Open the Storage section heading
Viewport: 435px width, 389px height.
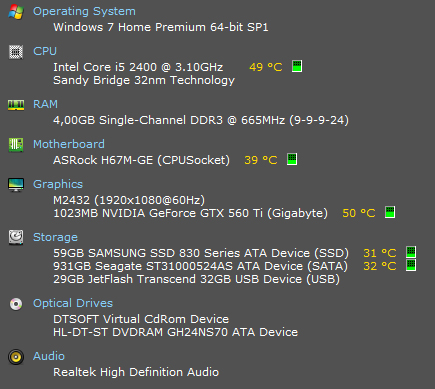55,237
